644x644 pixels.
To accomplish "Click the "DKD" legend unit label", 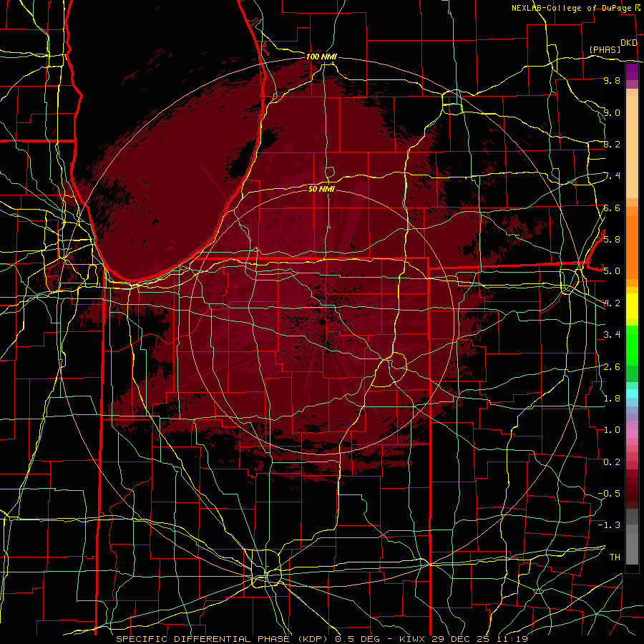I will 629,43.
